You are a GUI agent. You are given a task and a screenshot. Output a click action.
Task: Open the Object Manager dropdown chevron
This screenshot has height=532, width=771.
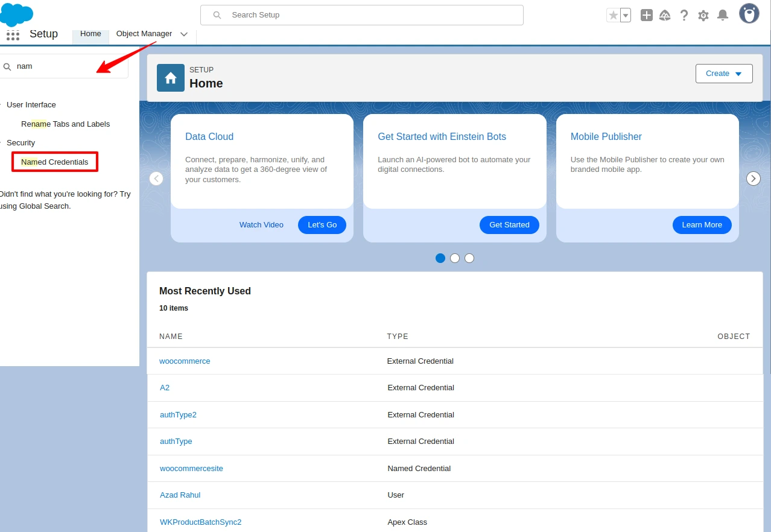183,34
